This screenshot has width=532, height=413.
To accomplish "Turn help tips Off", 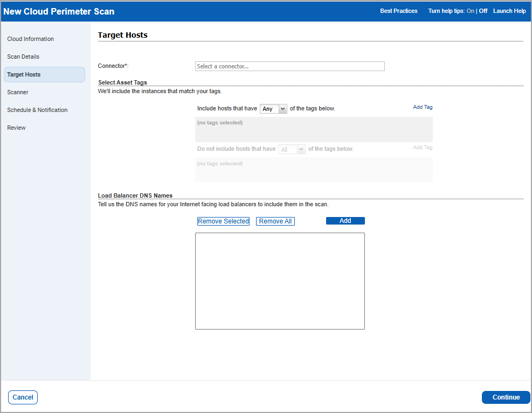I will click(483, 11).
